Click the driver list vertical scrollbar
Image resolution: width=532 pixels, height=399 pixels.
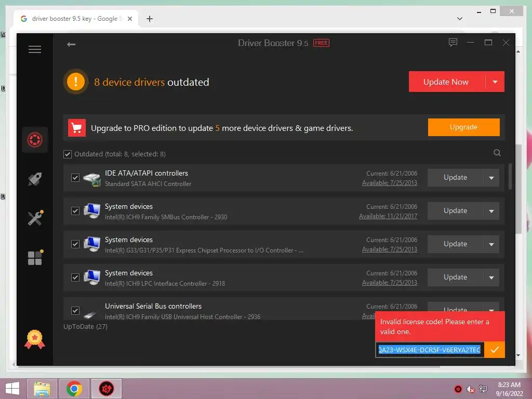tap(510, 177)
